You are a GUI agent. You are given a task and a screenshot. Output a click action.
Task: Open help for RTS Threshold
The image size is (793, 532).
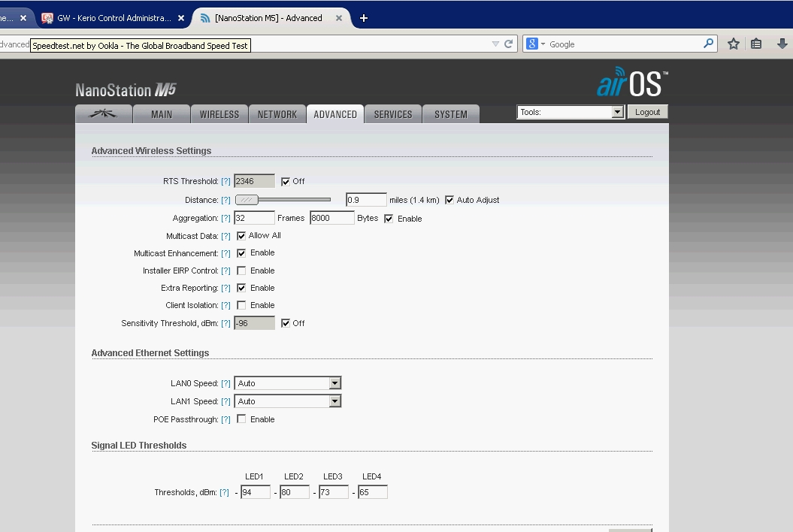tap(225, 182)
